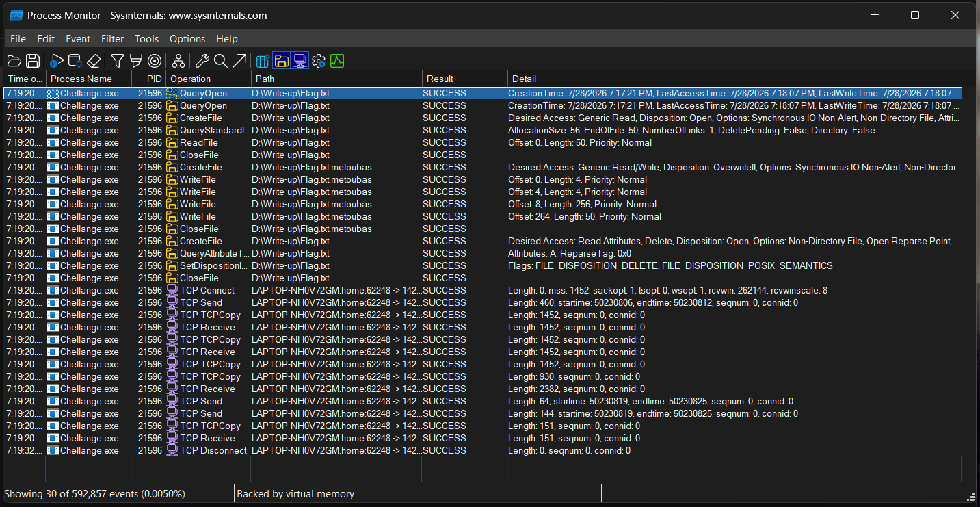Toggle event capture with the Capture icon
This screenshot has width=980, height=507.
[x=57, y=61]
